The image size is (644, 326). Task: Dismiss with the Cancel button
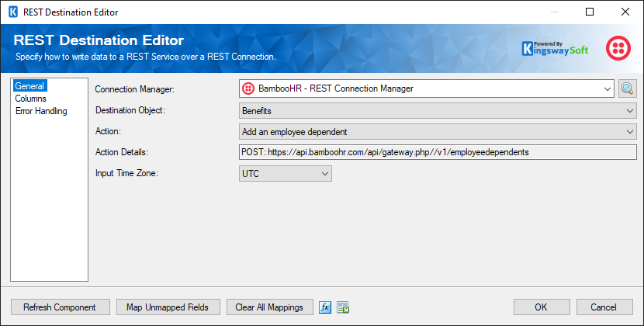(x=604, y=307)
